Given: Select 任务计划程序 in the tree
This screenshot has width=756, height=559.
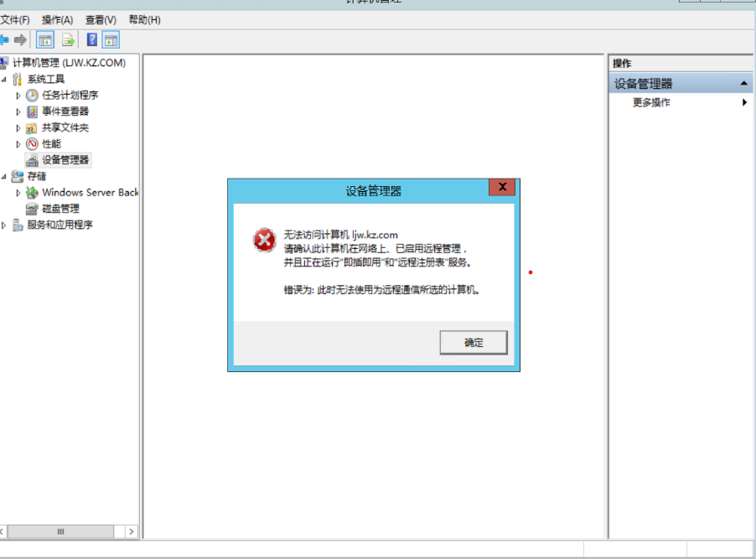Looking at the screenshot, I should [x=70, y=95].
